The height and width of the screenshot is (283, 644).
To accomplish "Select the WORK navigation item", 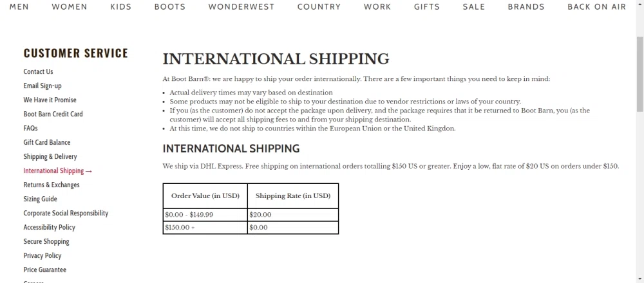I will pyautogui.click(x=377, y=7).
